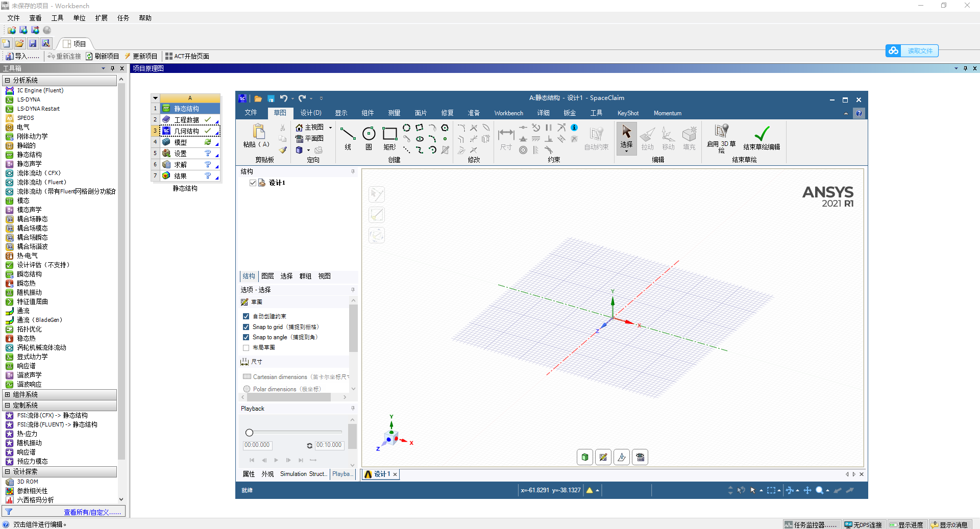Click 查看所有/自定义 link
Viewport: 980px width, 529px height.
click(92, 512)
